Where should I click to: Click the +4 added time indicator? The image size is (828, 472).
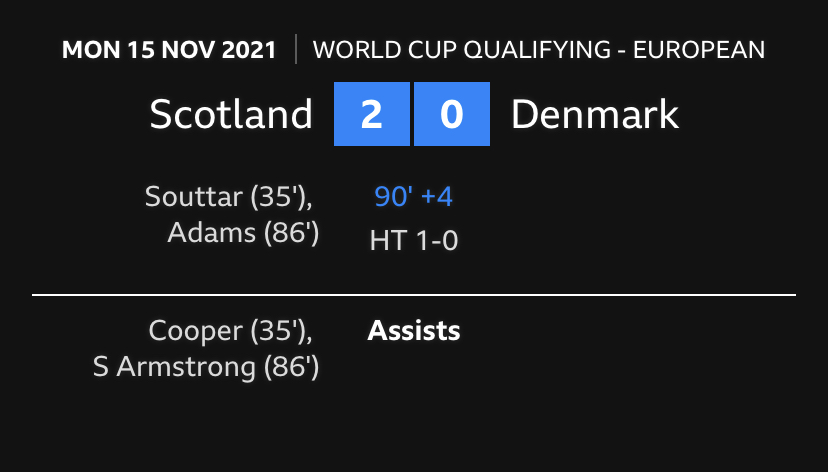coord(437,197)
